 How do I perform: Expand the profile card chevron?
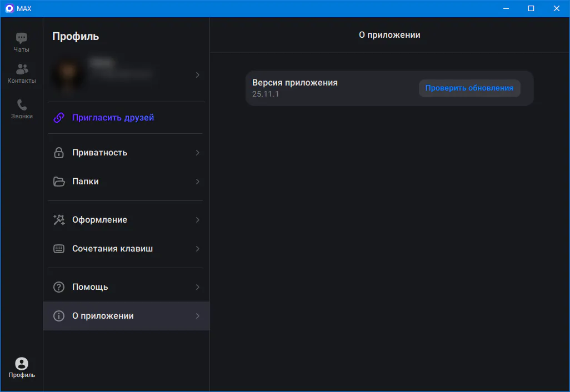(x=197, y=75)
